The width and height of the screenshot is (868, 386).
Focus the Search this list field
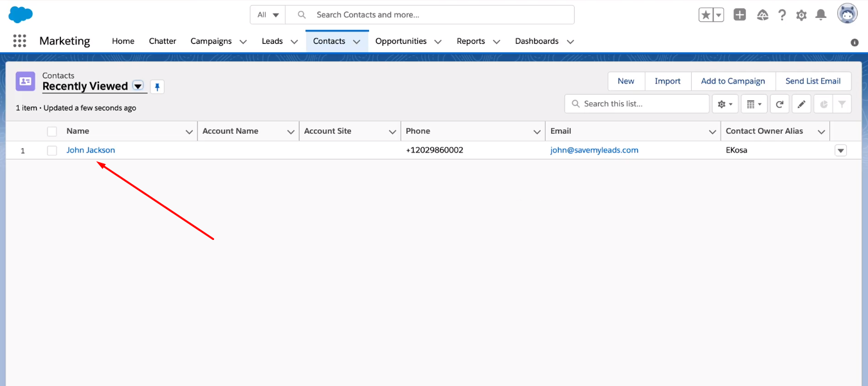click(637, 104)
